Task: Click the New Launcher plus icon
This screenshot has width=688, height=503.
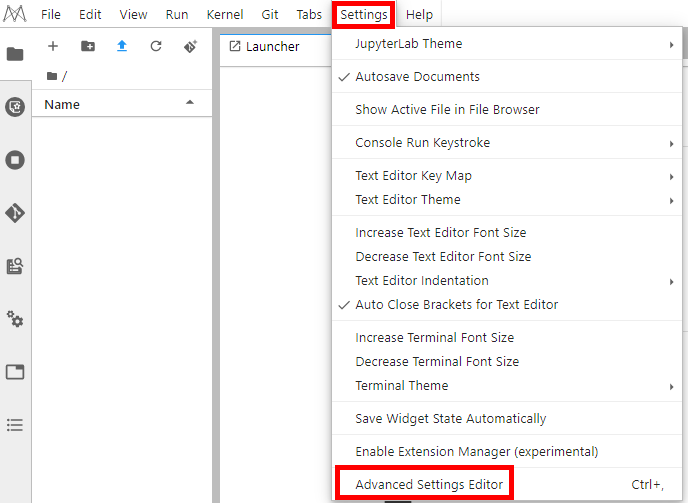Action: 53,46
